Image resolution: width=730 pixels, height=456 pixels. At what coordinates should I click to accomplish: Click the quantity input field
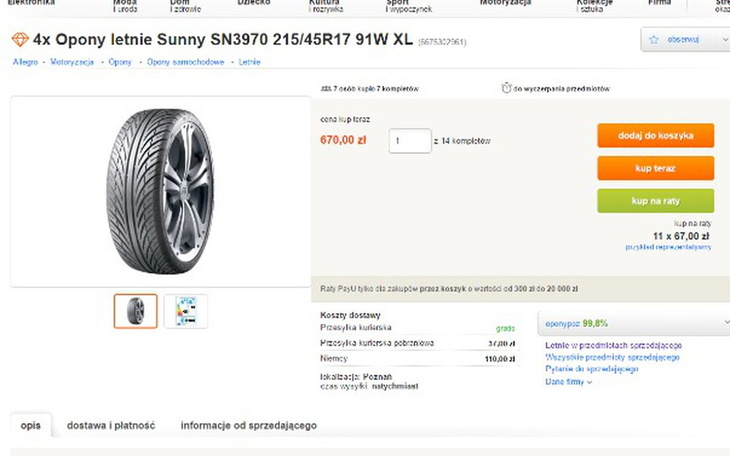[409, 141]
